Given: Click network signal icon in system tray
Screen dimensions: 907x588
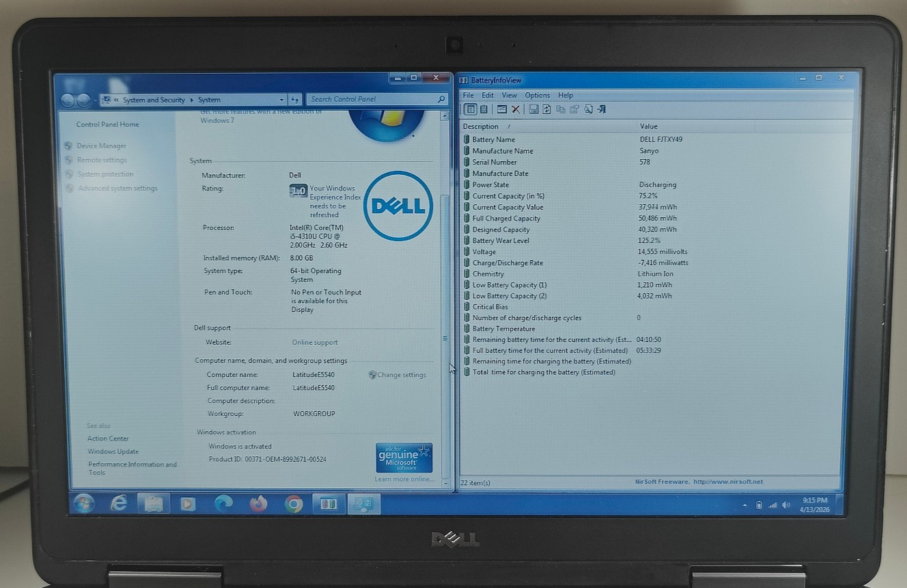Looking at the screenshot, I should coord(772,505).
